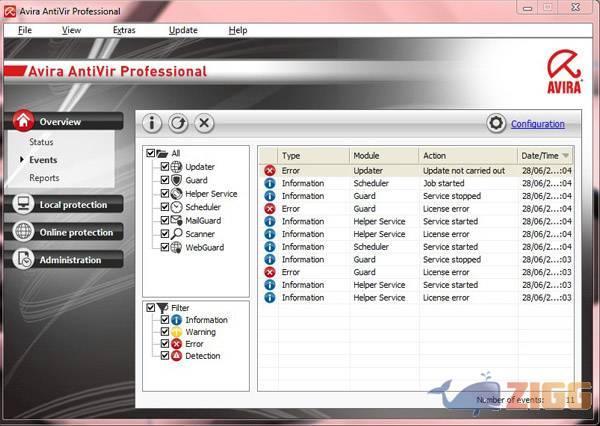Select the 'Update not carried out' action cell

click(x=464, y=171)
